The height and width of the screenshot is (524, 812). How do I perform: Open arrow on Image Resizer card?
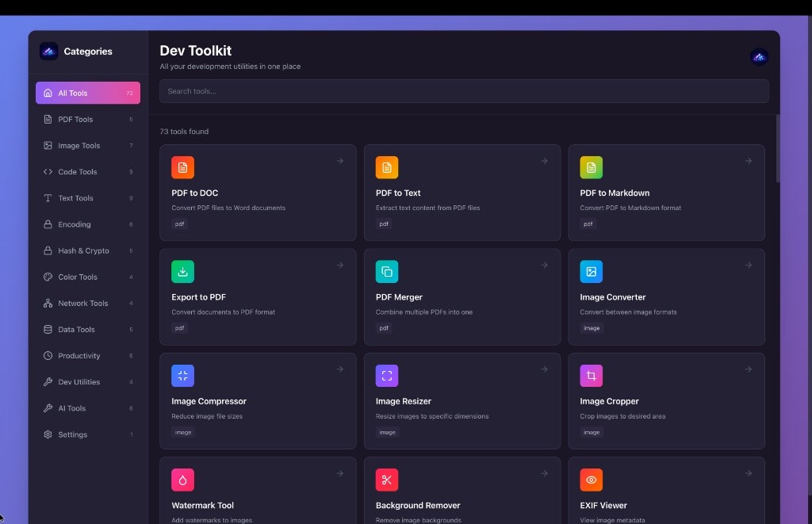544,369
